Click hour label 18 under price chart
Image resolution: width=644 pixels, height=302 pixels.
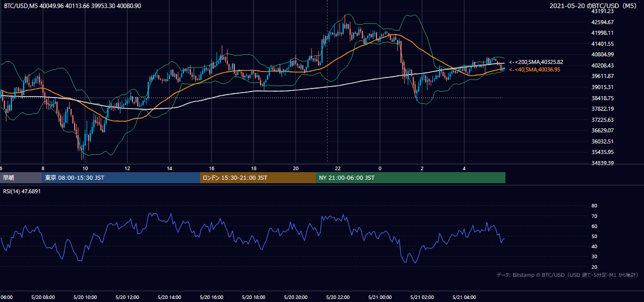point(253,168)
